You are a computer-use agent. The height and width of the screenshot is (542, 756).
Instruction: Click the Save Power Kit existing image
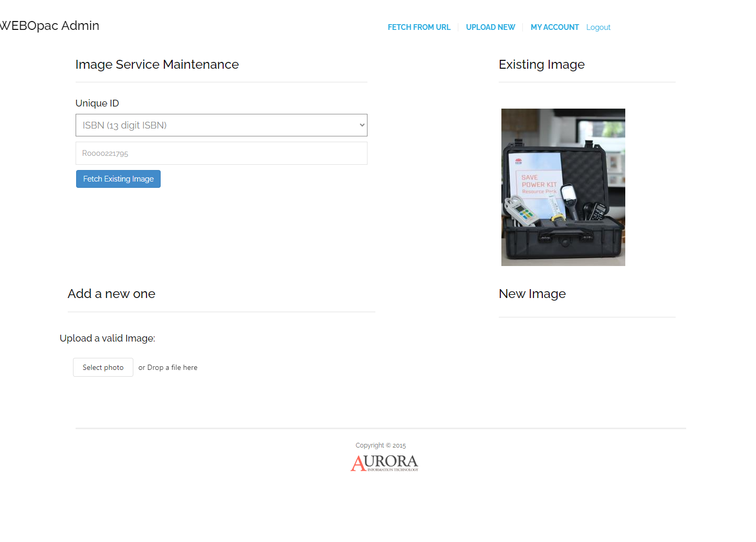click(x=563, y=187)
